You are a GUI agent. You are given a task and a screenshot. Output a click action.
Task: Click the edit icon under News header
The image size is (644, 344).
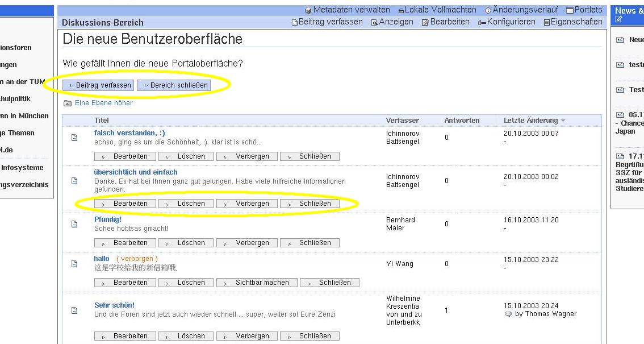619,19
